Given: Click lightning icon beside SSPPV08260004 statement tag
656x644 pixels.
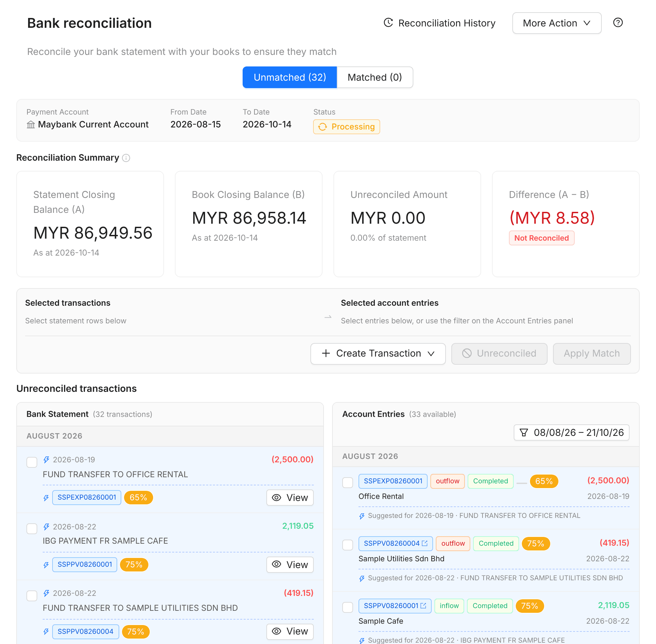Looking at the screenshot, I should point(46,631).
